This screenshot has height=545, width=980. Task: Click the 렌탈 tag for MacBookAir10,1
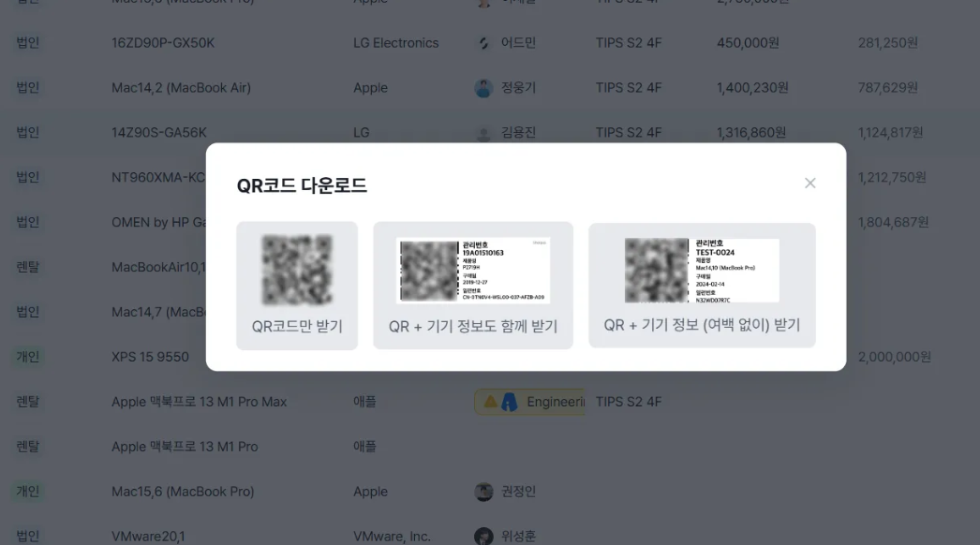click(27, 267)
